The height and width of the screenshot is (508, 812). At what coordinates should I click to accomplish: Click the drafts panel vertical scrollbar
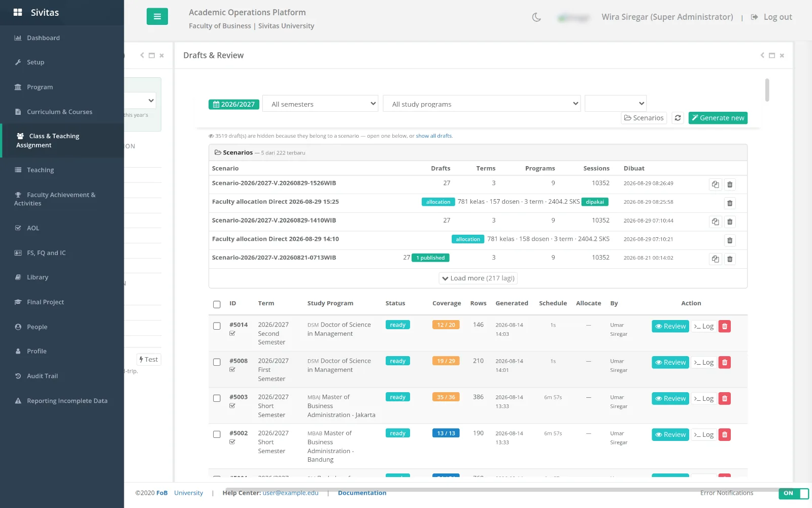(767, 90)
